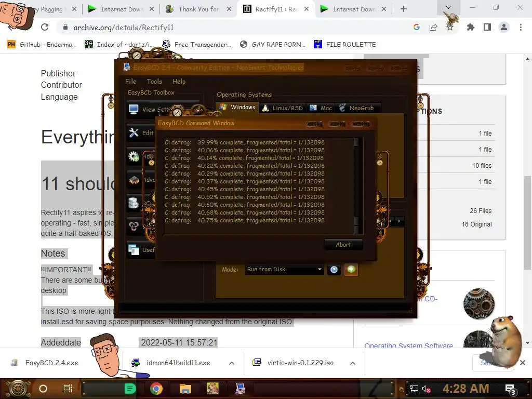Viewport: 532px width, 399px height.
Task: Open Chrome from the taskbar
Action: click(156, 389)
